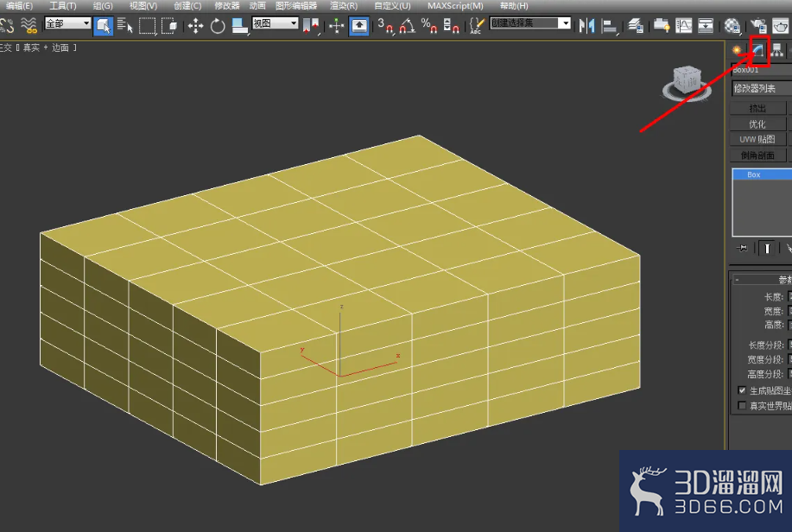Click the UVW 贴图 button

click(x=757, y=139)
